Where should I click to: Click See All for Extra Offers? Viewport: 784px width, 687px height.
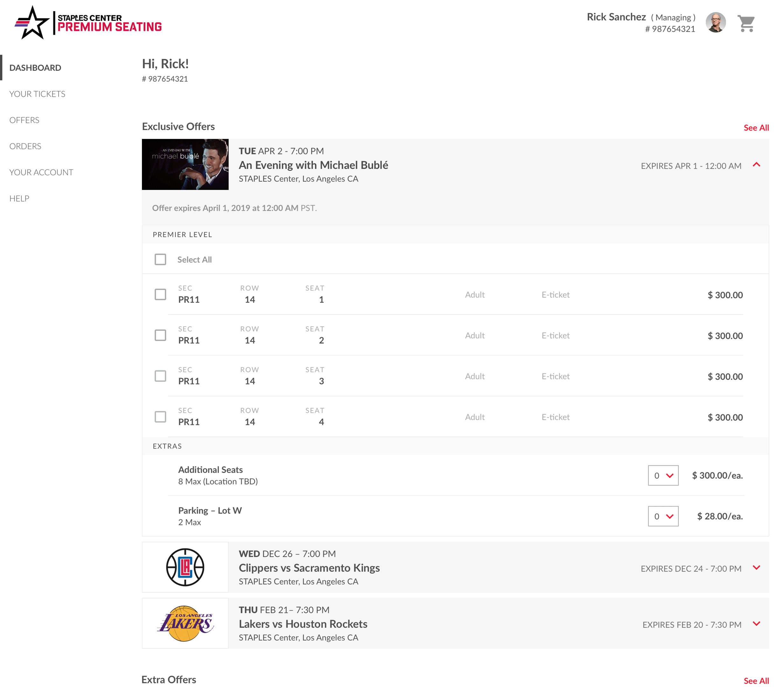tap(756, 681)
